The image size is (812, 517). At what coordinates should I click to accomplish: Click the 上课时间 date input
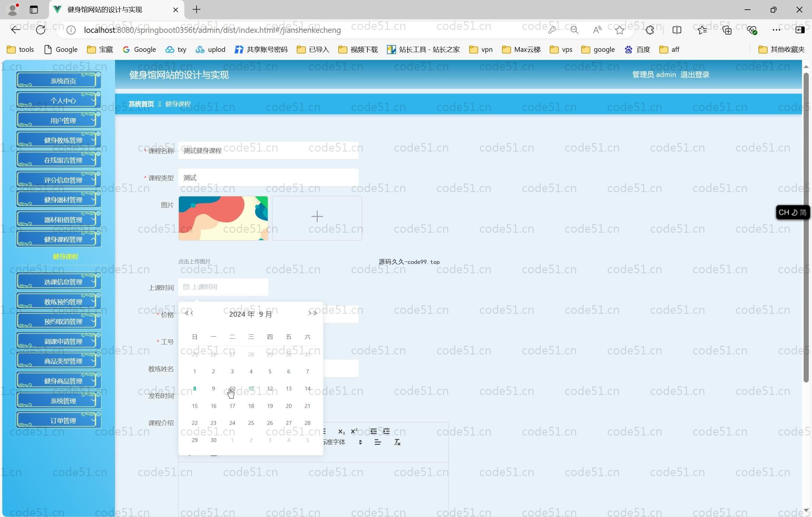pos(223,287)
